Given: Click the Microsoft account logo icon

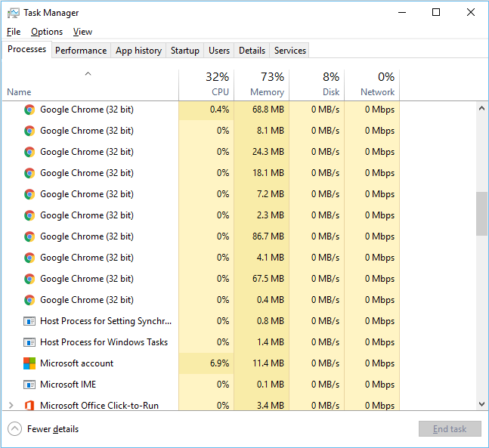Looking at the screenshot, I should tap(29, 363).
